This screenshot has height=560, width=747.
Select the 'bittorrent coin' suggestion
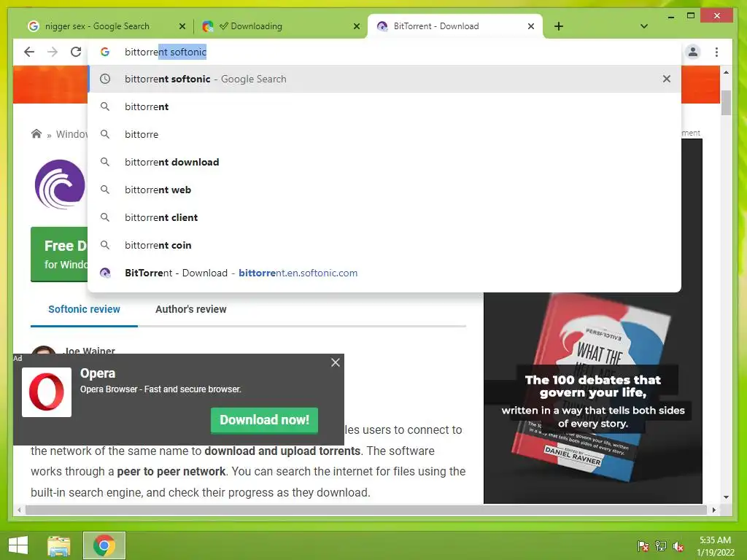(384, 245)
